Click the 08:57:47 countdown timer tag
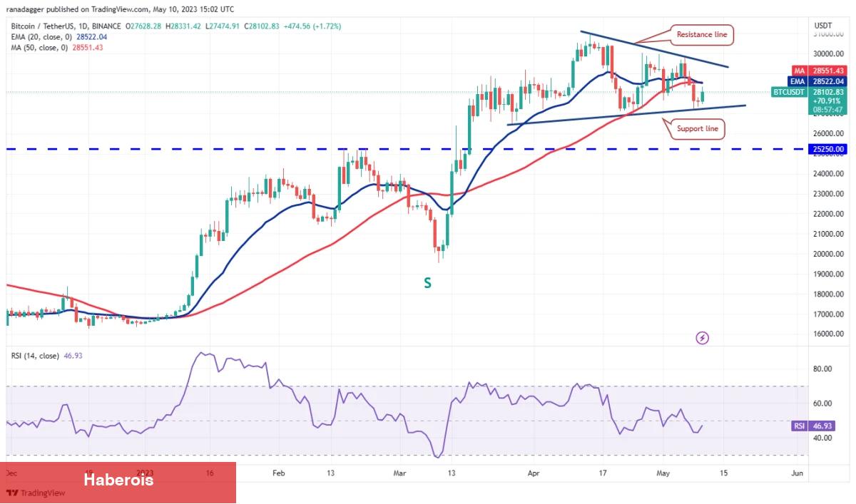856x504 pixels. tap(827, 110)
